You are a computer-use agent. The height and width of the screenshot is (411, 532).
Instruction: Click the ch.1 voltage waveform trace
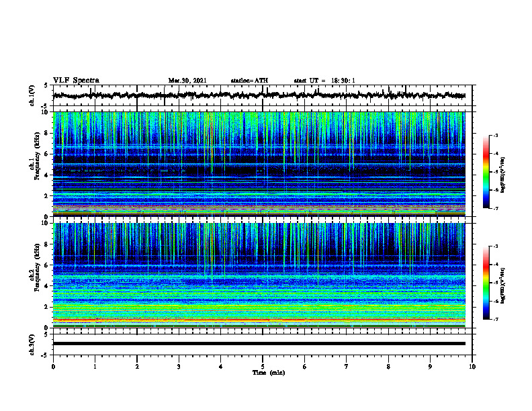259,95
